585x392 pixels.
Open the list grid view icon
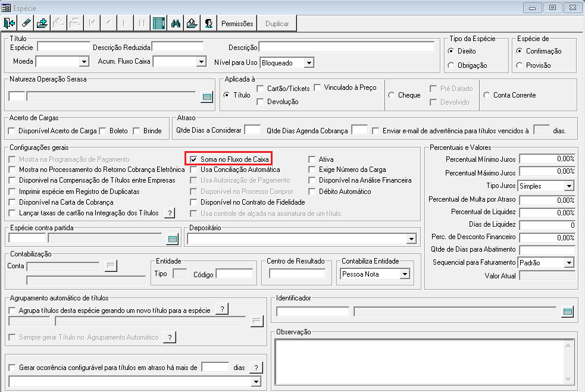click(158, 24)
